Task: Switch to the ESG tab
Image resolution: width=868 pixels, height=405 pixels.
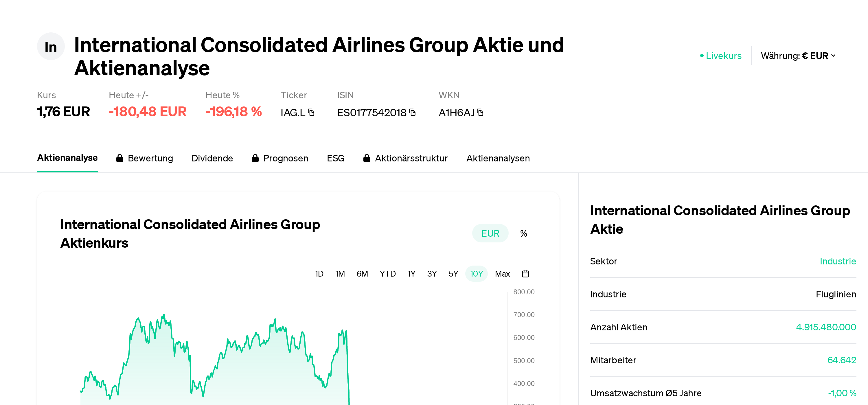Action: point(335,158)
